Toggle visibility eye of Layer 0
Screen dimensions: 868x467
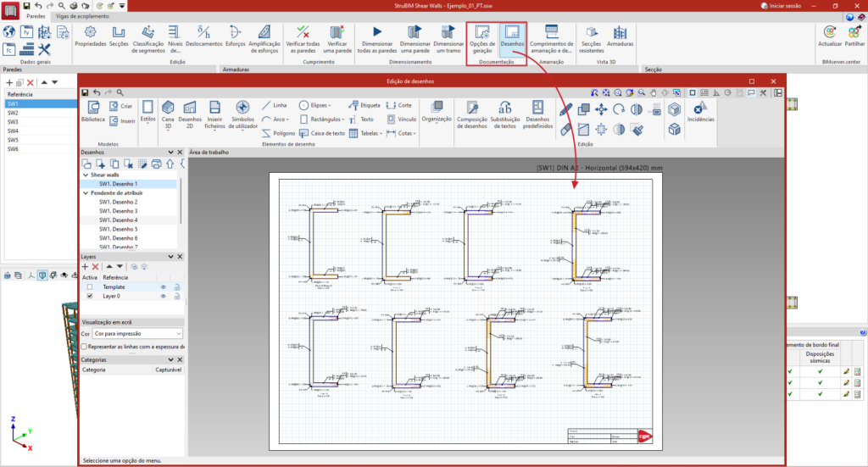point(164,296)
